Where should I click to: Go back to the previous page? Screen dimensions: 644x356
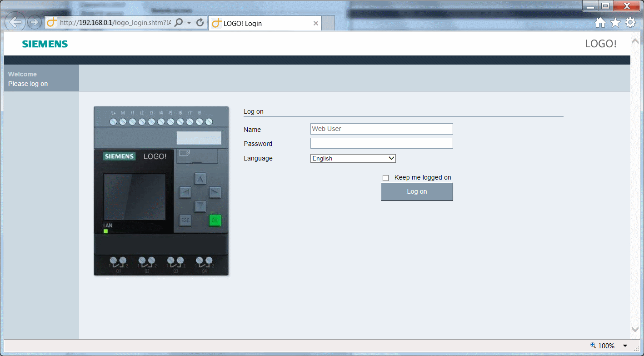click(x=15, y=22)
